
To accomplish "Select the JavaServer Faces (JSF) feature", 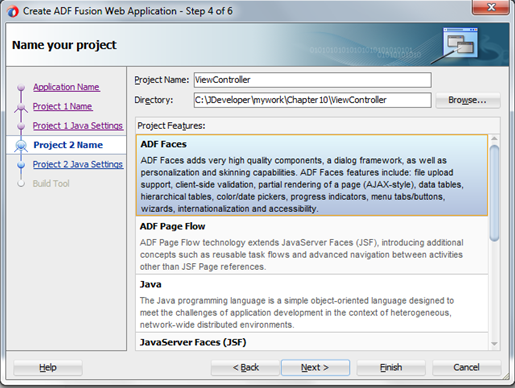I will pos(312,342).
